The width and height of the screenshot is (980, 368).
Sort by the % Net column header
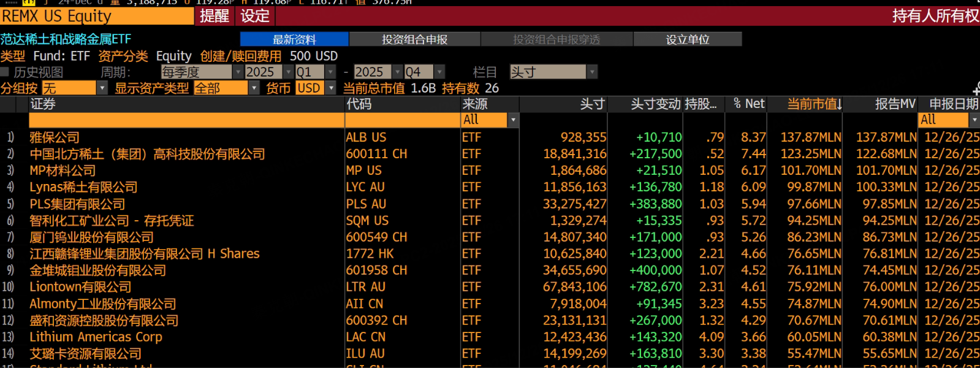tap(749, 104)
